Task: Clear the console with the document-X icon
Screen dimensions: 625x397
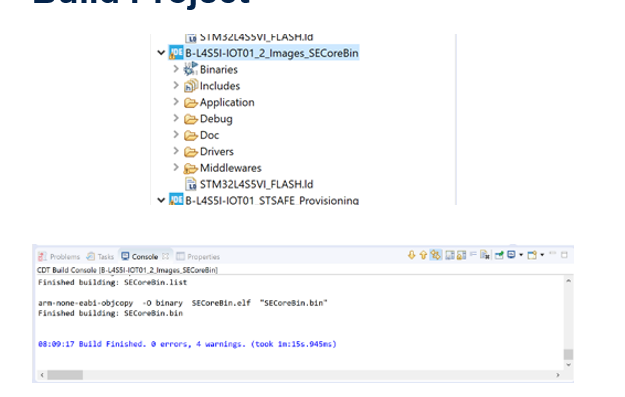Action: (x=485, y=255)
